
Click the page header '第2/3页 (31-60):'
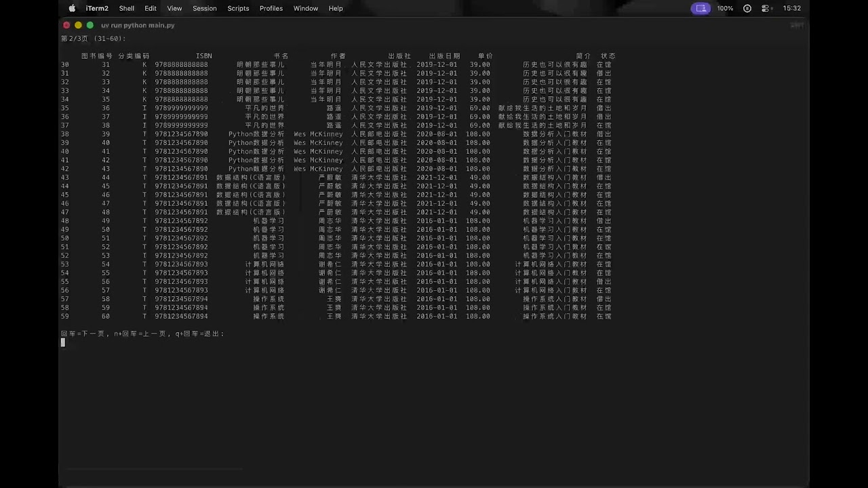point(94,39)
